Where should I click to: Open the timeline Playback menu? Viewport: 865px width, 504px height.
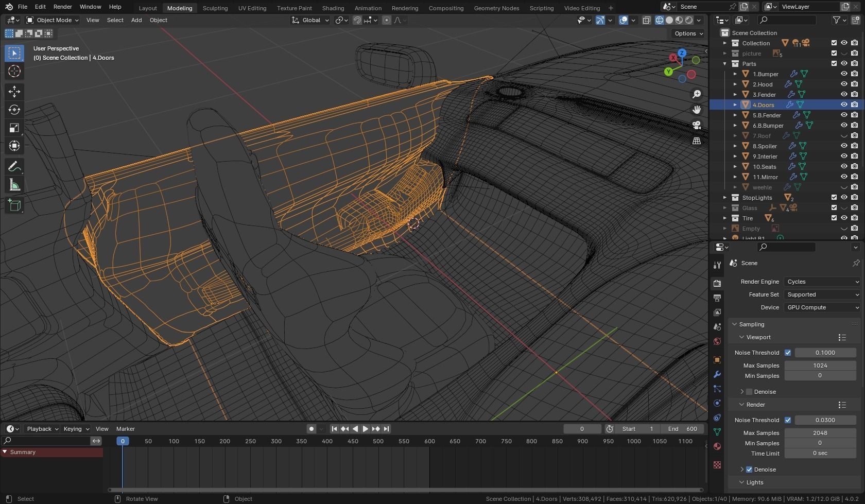point(42,429)
